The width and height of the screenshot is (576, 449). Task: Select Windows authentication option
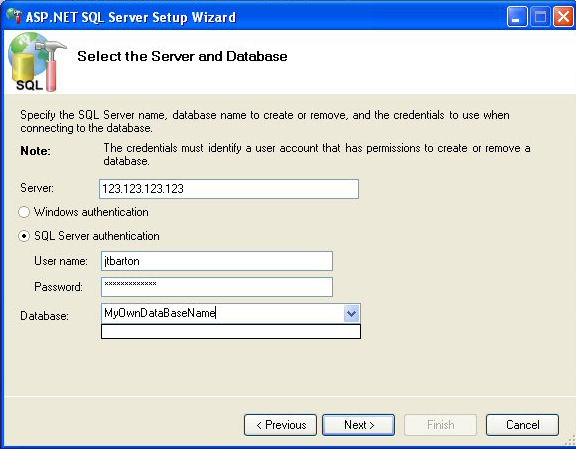tap(24, 212)
